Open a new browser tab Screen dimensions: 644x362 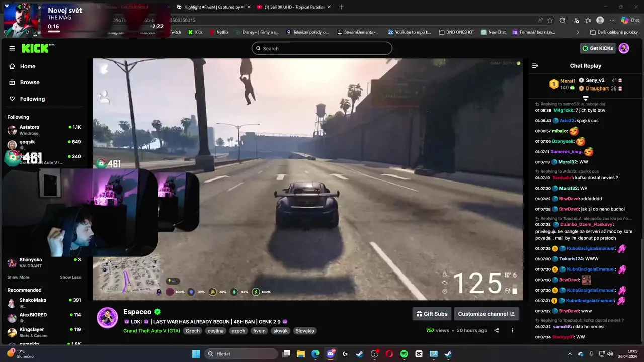point(341,7)
